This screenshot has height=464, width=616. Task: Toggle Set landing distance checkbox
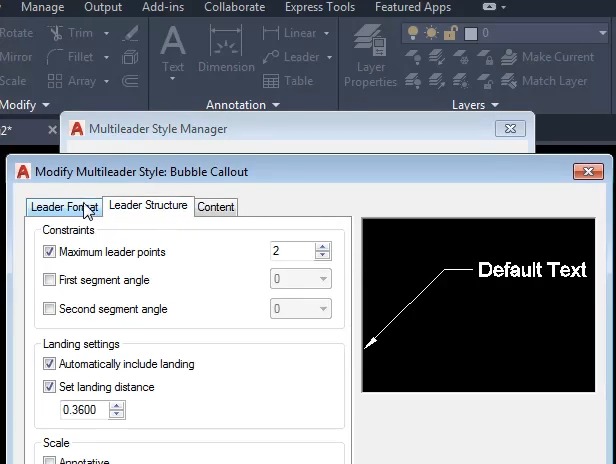pos(50,387)
